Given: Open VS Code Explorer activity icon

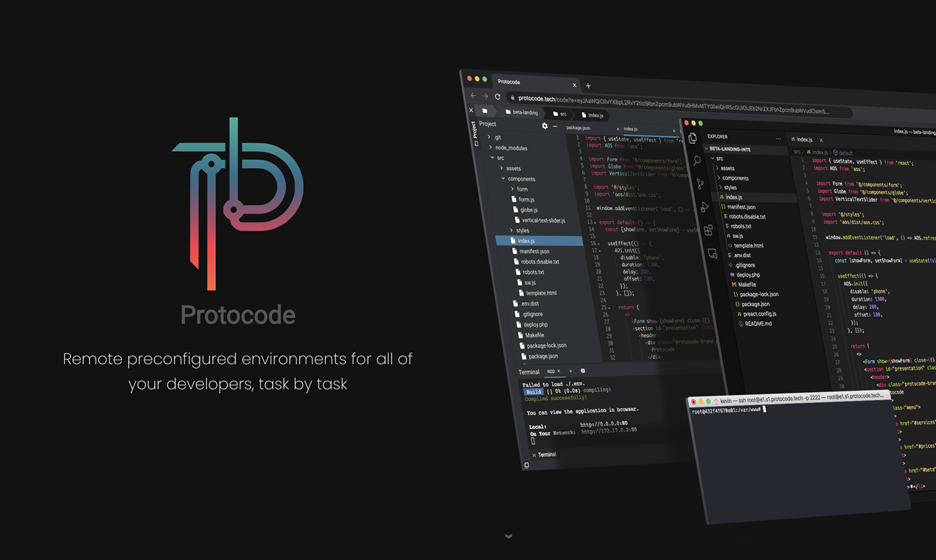Looking at the screenshot, I should coord(693,138).
